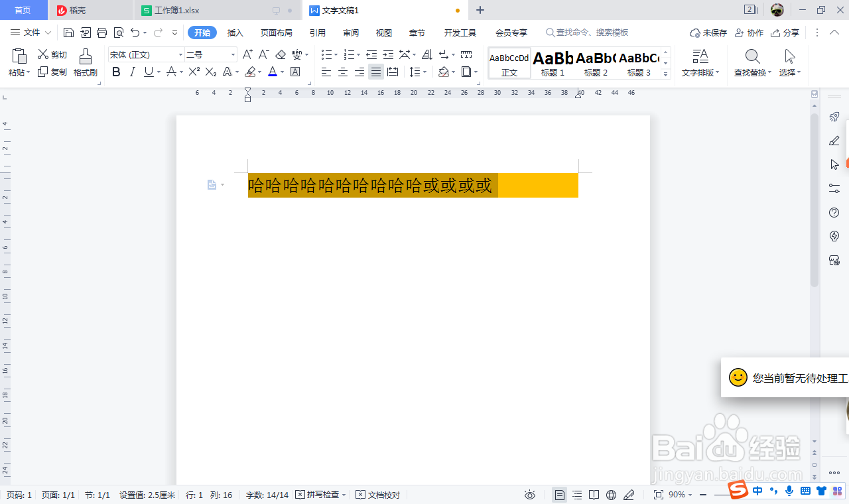Image resolution: width=849 pixels, height=504 pixels.
Task: Toggle center alignment for the paragraph
Action: [x=343, y=72]
